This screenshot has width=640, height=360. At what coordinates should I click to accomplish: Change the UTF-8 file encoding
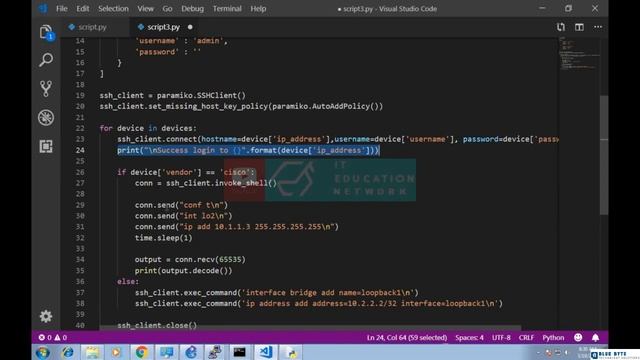(501, 338)
